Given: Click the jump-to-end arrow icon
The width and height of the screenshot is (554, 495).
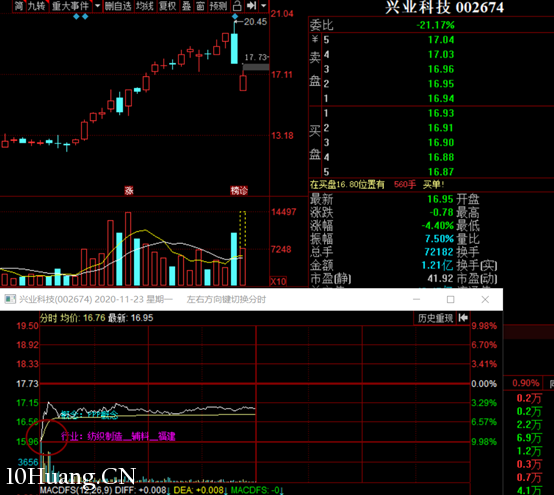Looking at the screenshot, I should coord(251,6).
